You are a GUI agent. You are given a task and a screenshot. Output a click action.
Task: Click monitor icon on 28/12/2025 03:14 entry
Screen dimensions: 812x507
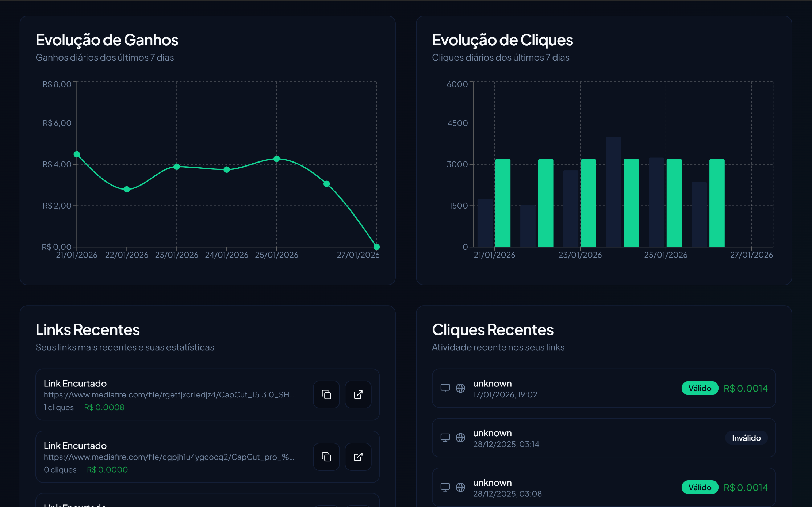coord(445,438)
